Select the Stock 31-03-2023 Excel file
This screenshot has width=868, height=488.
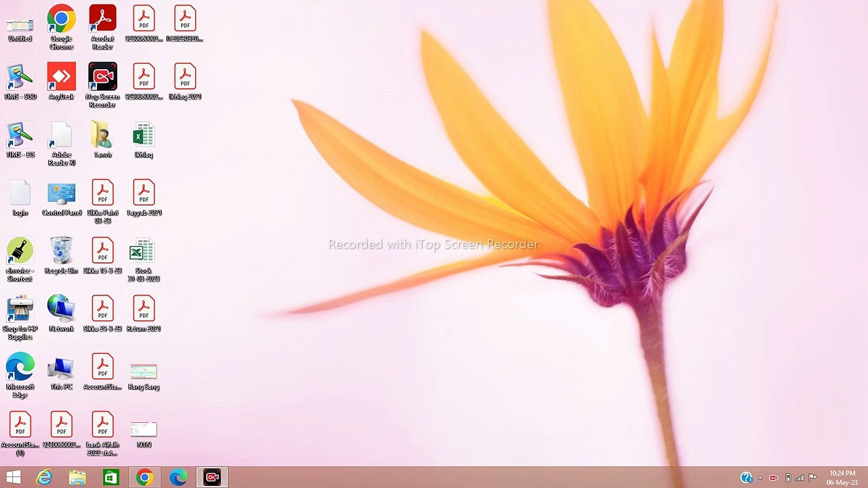(x=143, y=251)
